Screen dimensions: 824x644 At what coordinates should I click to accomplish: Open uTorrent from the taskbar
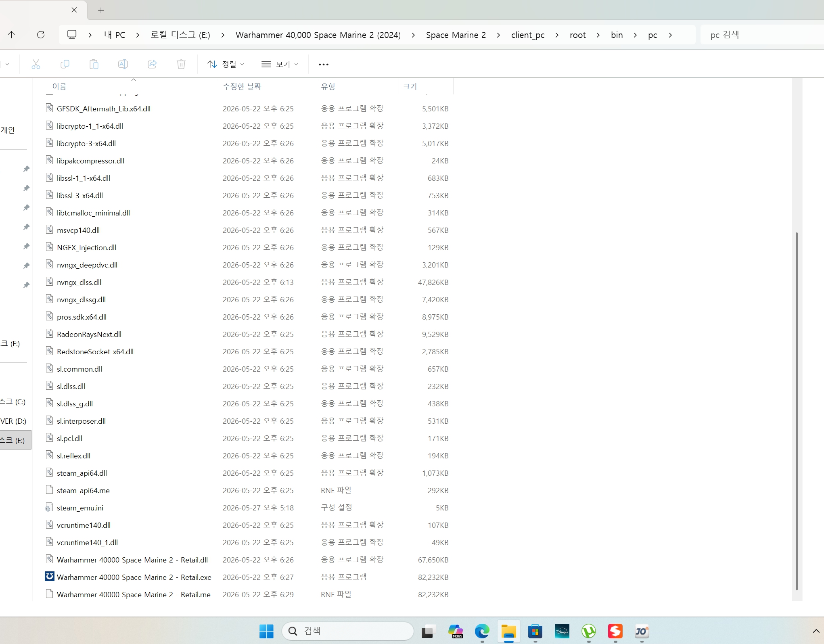pyautogui.click(x=589, y=631)
